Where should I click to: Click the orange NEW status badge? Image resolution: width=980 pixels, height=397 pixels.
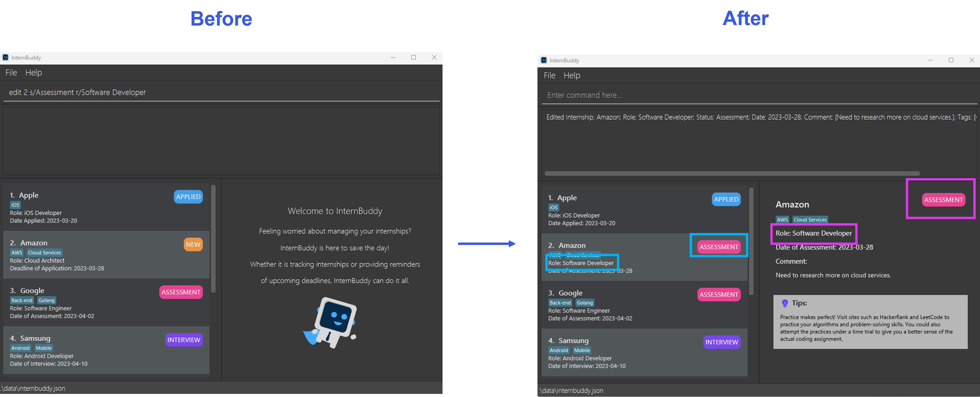tap(193, 244)
